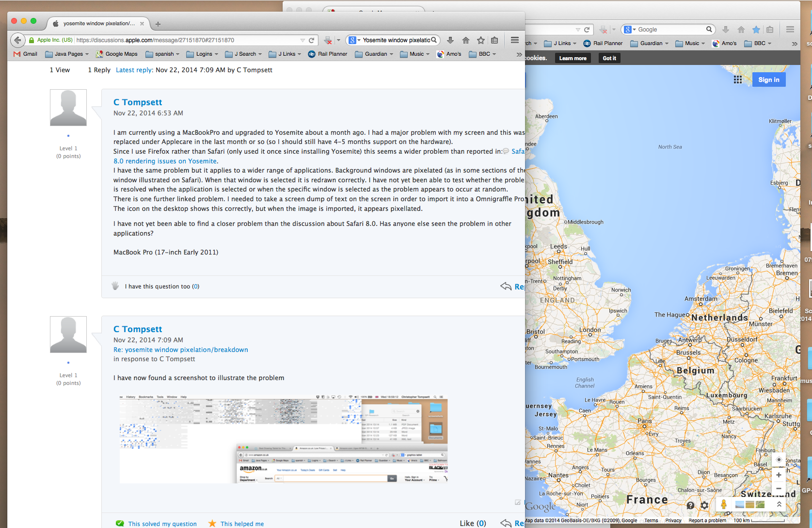Zoom in on the map
Screen dimensions: 812x528
point(779,475)
